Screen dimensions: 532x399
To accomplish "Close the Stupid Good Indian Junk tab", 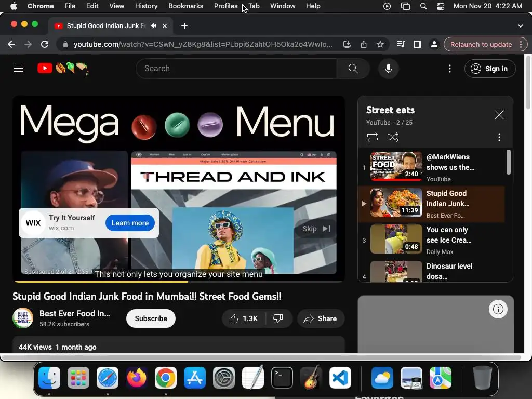I will (x=165, y=26).
